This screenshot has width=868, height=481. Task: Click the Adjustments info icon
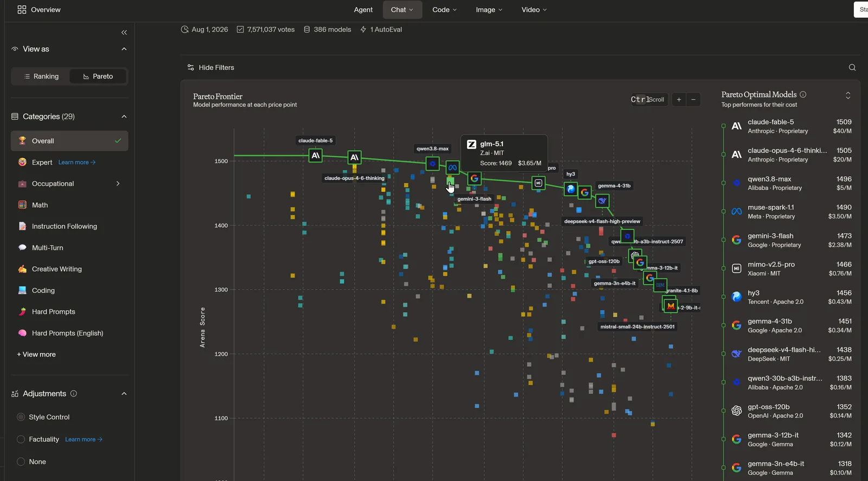74,394
